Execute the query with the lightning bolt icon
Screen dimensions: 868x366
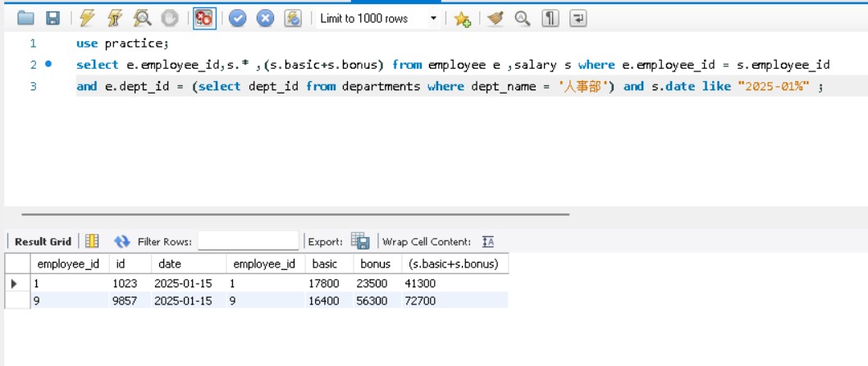coord(87,18)
